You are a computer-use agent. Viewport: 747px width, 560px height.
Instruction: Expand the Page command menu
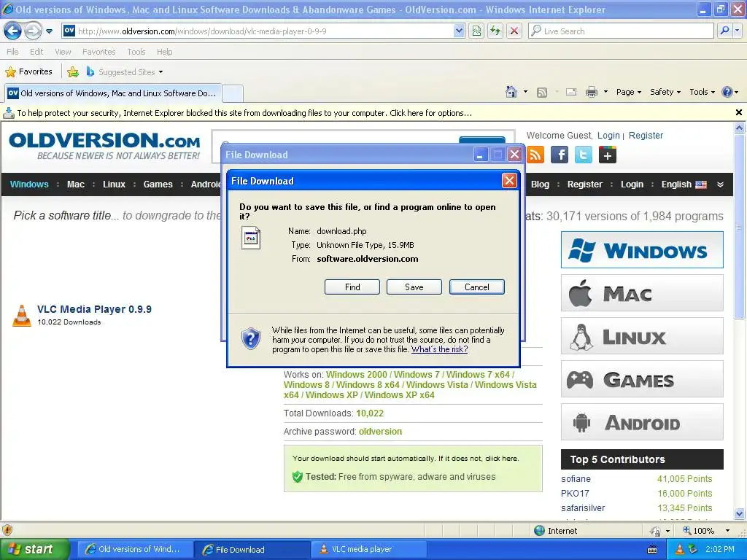(628, 92)
